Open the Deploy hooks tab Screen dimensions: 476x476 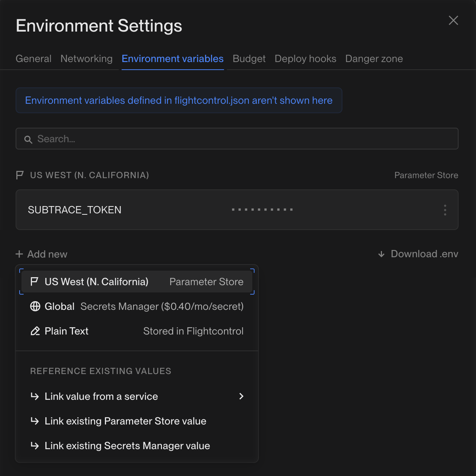pyautogui.click(x=305, y=59)
